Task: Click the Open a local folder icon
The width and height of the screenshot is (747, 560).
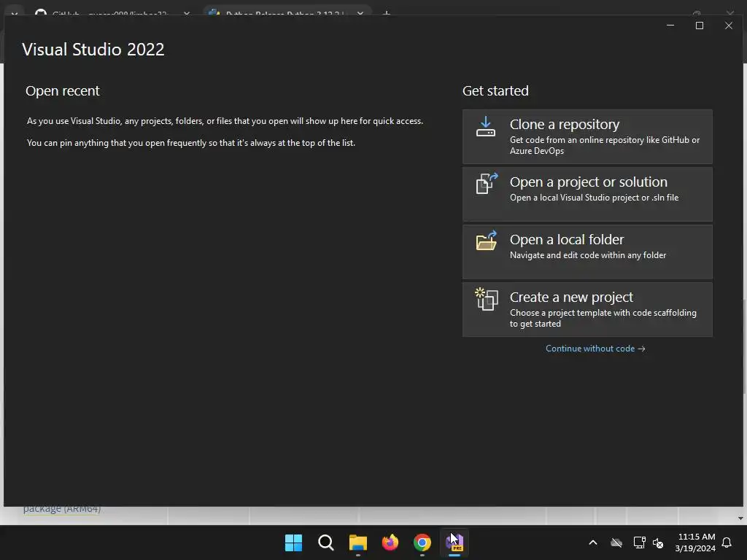Action: pyautogui.click(x=487, y=241)
